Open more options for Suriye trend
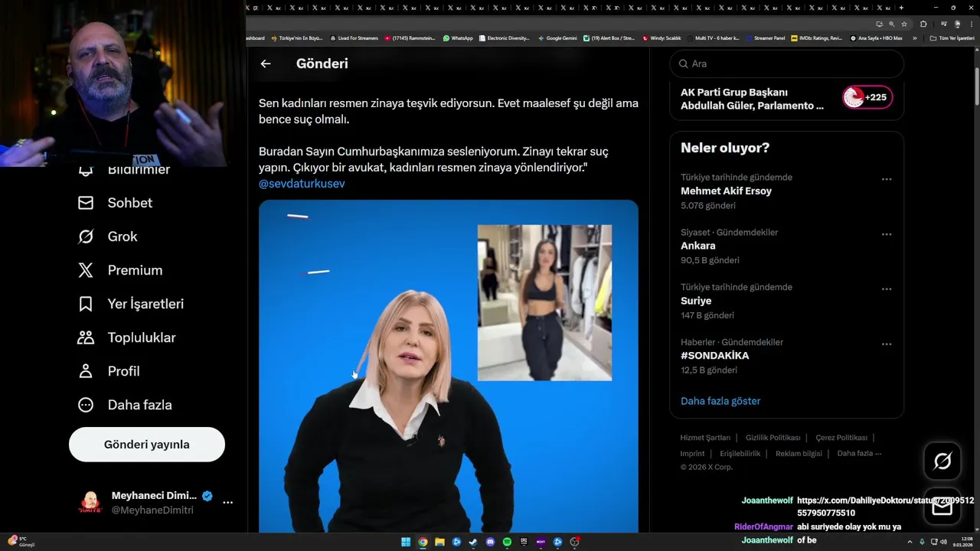 887,289
